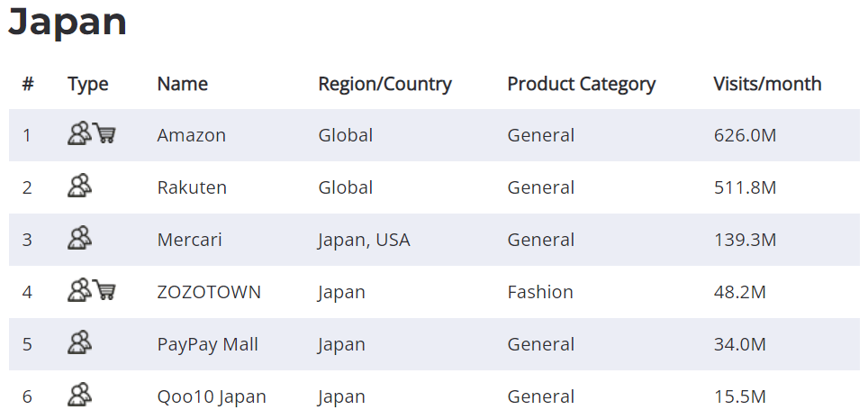Click the shopping cart icon in Amazon row
The width and height of the screenshot is (868, 419).
pos(104,133)
